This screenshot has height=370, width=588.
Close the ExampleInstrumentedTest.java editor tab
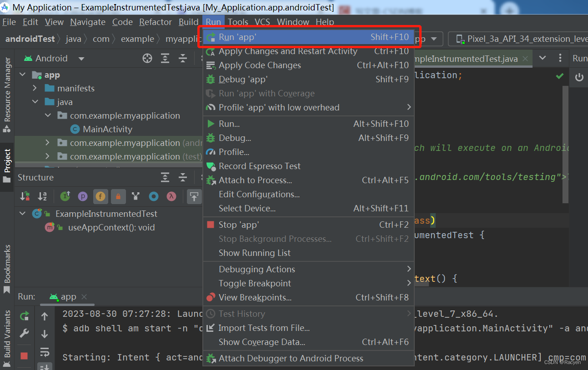(525, 58)
